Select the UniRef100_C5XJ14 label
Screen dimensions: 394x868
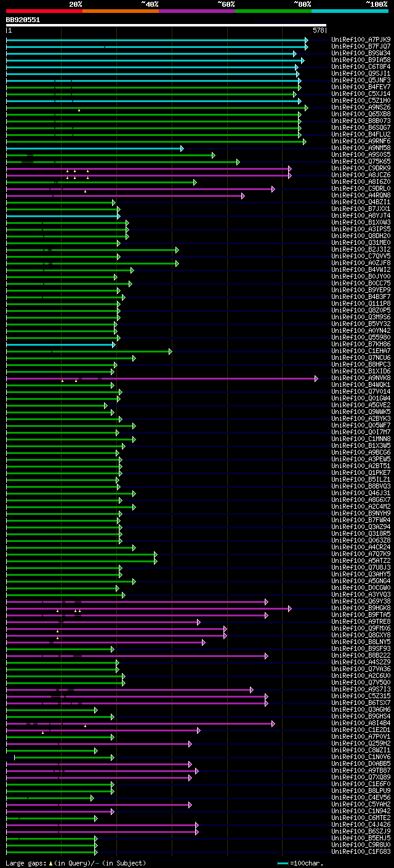point(361,94)
